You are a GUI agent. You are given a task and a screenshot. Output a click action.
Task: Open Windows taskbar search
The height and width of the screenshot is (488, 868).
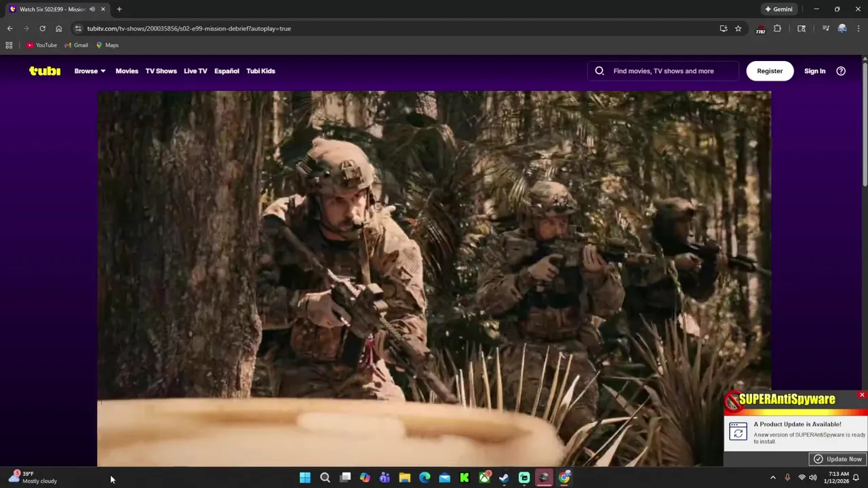click(325, 478)
